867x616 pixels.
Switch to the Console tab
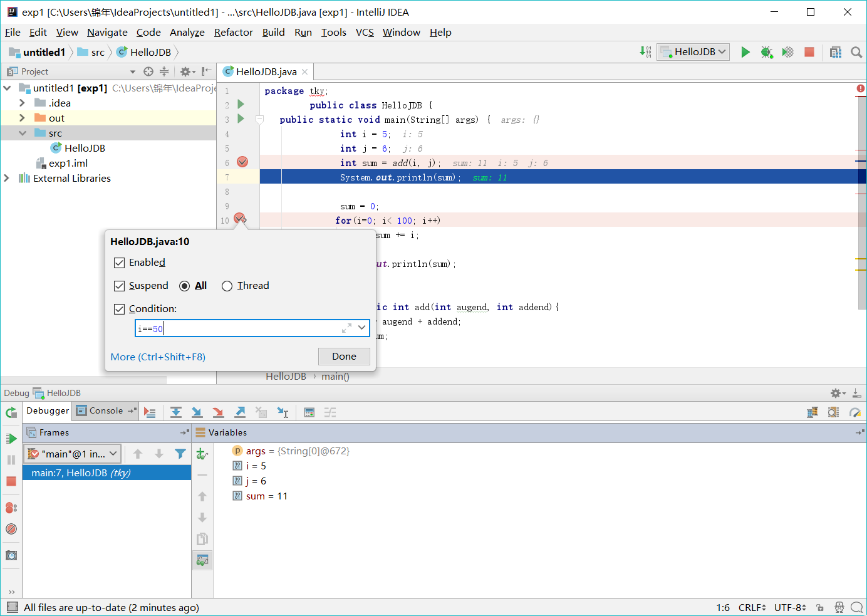100,411
